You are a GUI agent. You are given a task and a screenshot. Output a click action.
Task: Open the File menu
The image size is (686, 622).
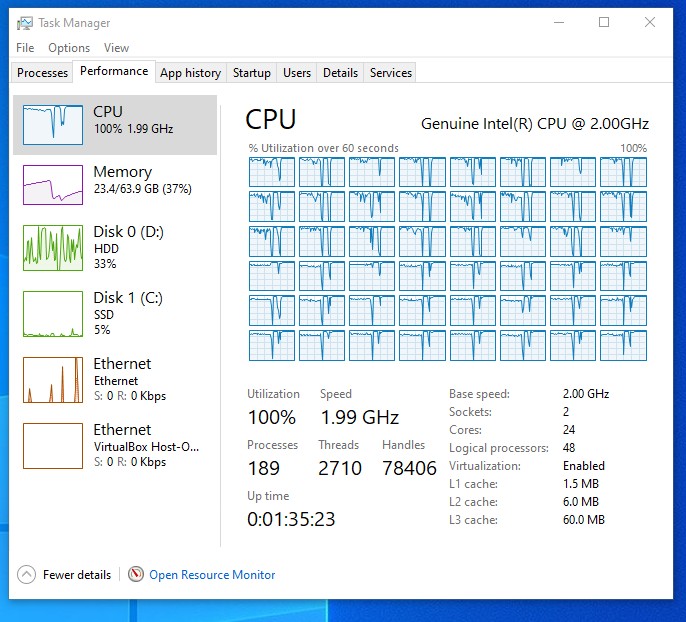[x=25, y=48]
